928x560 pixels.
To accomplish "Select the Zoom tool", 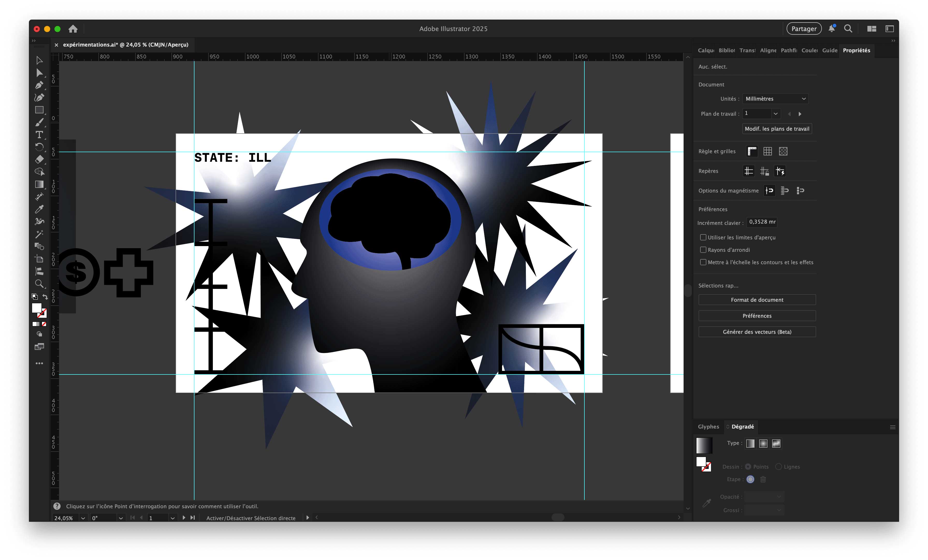I will click(39, 284).
